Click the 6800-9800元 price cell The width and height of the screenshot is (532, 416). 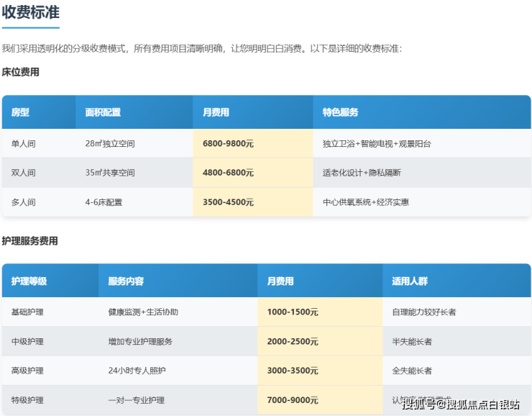tap(228, 144)
